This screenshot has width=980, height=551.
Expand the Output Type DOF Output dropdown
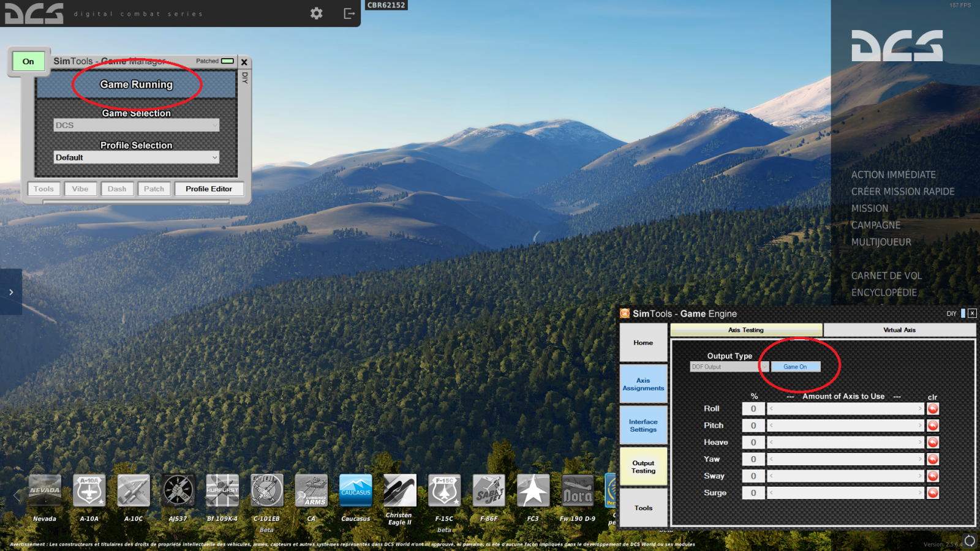729,367
